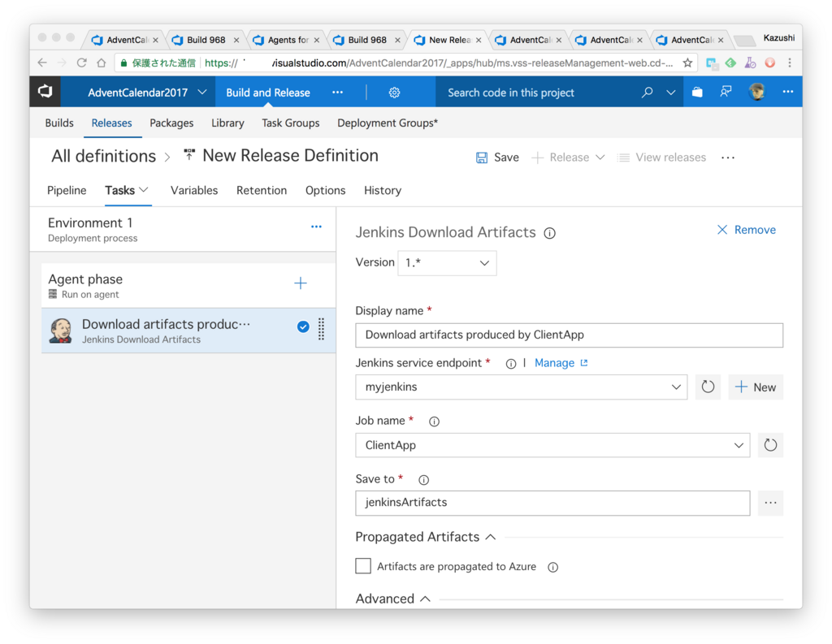Refresh the Jenkins service endpoint list
The height and width of the screenshot is (644, 832).
click(x=708, y=387)
